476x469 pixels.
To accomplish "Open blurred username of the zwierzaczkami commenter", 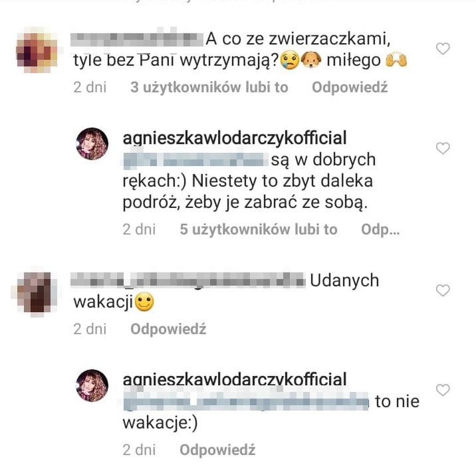I will 137,39.
